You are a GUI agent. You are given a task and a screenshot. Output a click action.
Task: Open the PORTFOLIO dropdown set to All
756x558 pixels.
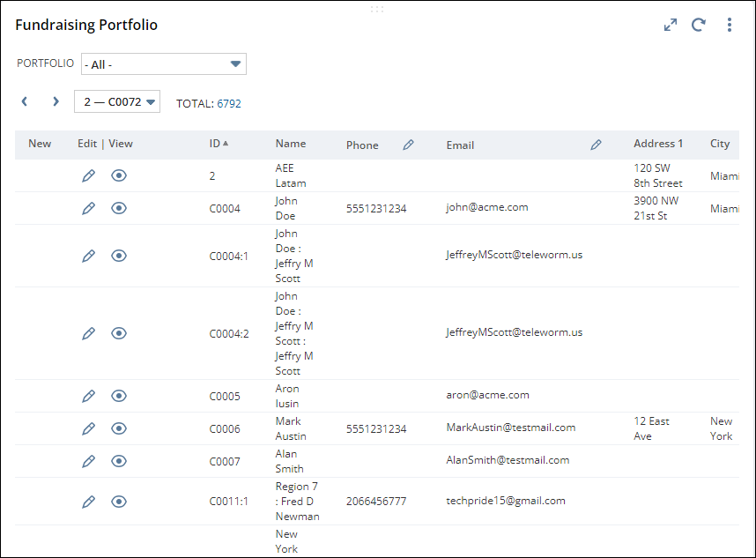[164, 64]
